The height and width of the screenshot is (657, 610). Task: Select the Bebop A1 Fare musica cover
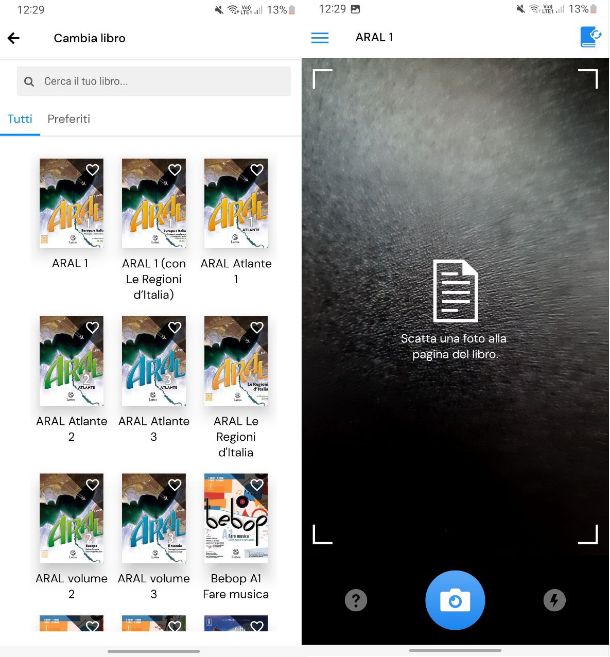[x=236, y=518]
